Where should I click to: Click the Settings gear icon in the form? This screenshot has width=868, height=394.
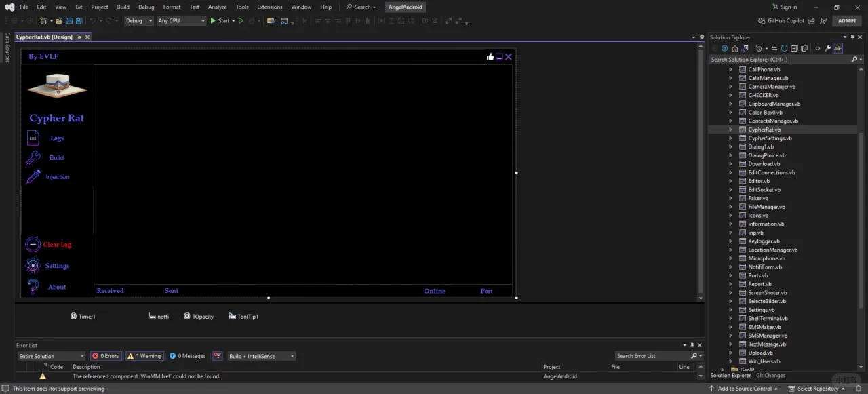coord(33,265)
